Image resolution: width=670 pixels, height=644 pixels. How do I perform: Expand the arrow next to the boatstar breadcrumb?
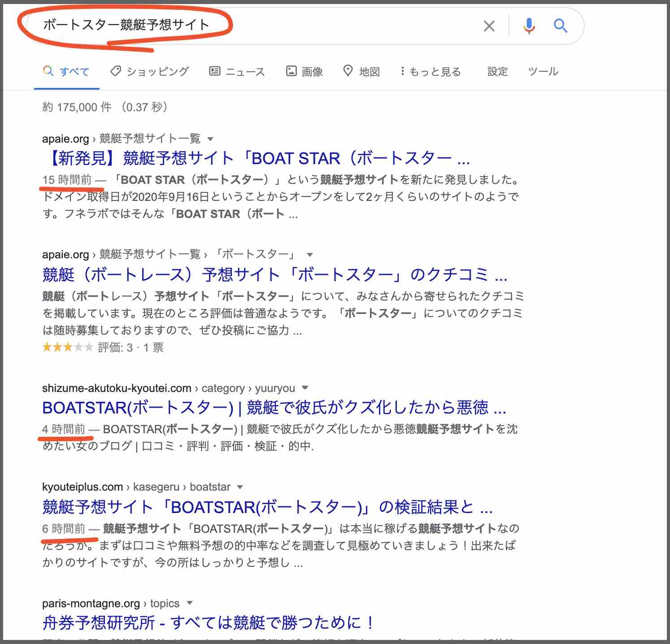coord(240,487)
